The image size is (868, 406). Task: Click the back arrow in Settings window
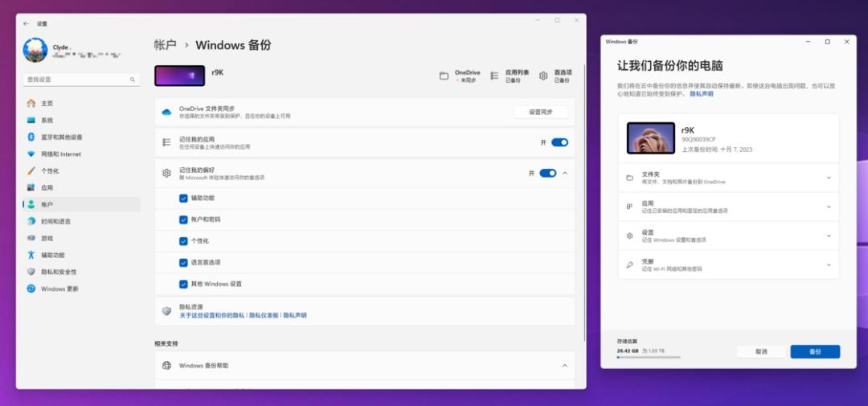tap(26, 24)
